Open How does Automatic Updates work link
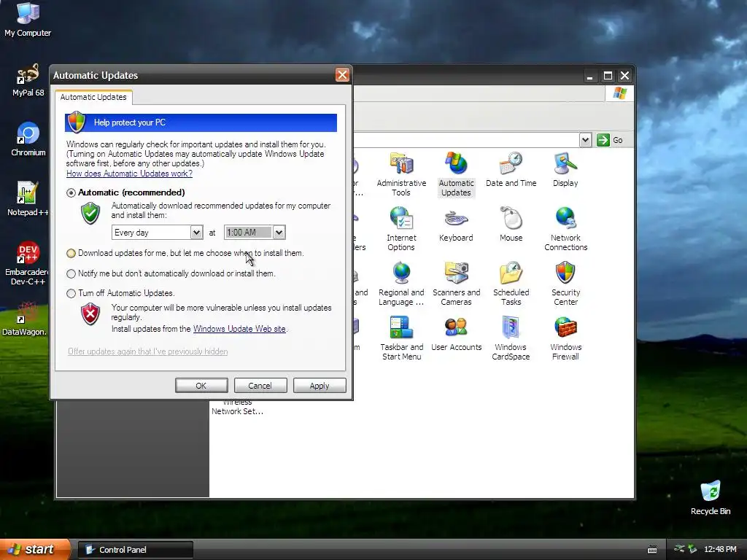The width and height of the screenshot is (747, 560). [129, 174]
